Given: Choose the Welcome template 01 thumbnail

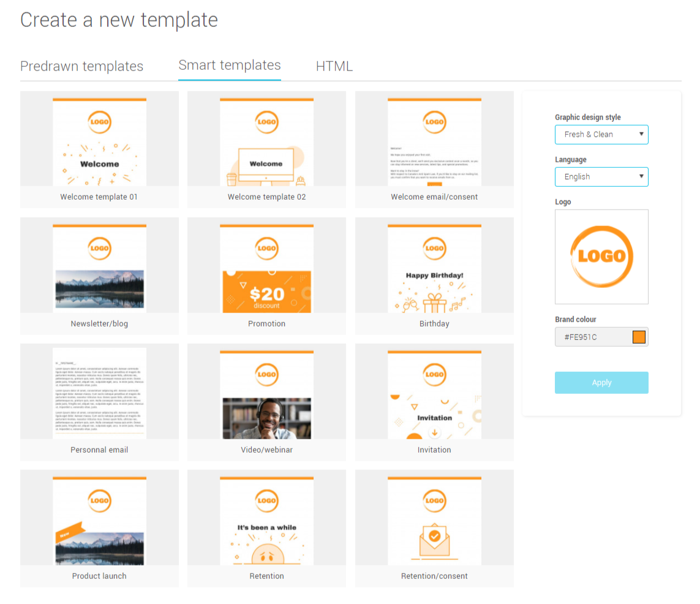Looking at the screenshot, I should point(99,142).
